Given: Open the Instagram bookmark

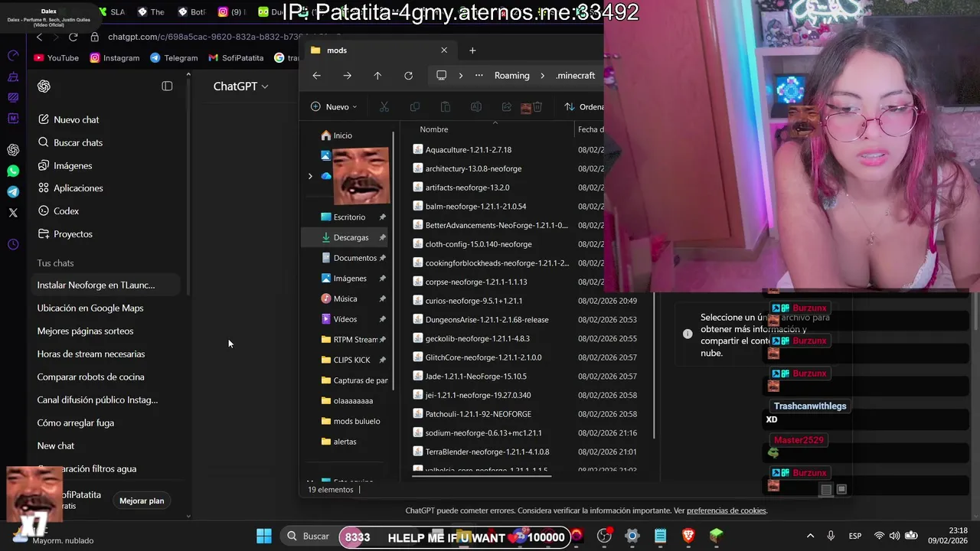Looking at the screenshot, I should click(x=115, y=57).
